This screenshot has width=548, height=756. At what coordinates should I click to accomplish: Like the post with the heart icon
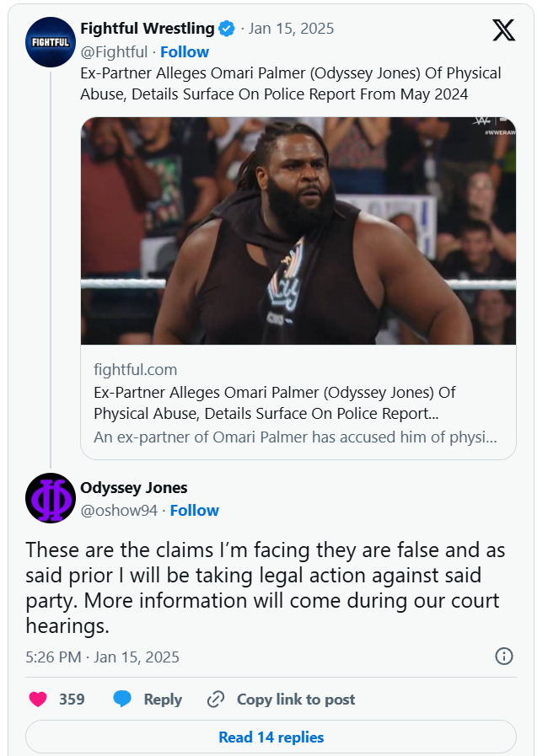38,700
